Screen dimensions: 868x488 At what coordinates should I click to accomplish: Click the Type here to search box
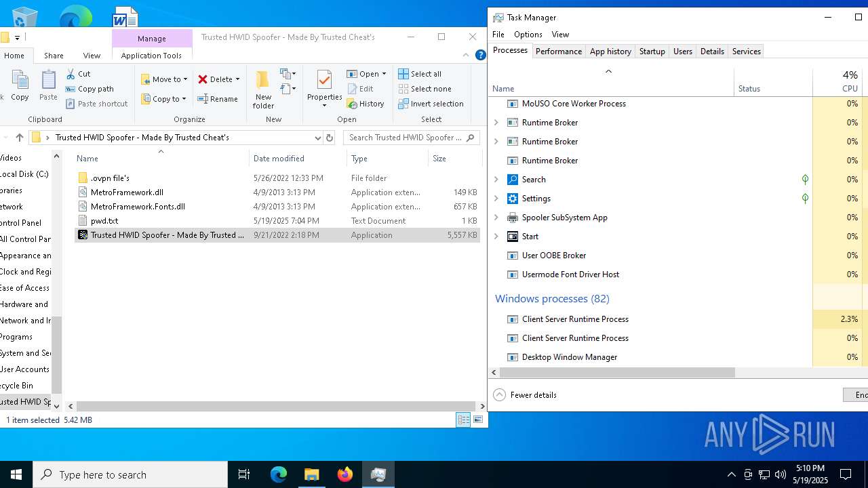pyautogui.click(x=130, y=474)
